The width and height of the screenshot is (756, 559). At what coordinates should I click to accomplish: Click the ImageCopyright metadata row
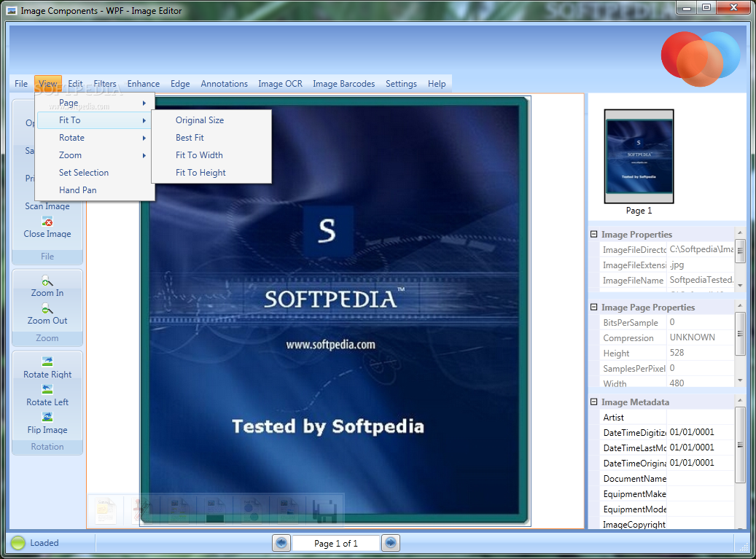667,524
